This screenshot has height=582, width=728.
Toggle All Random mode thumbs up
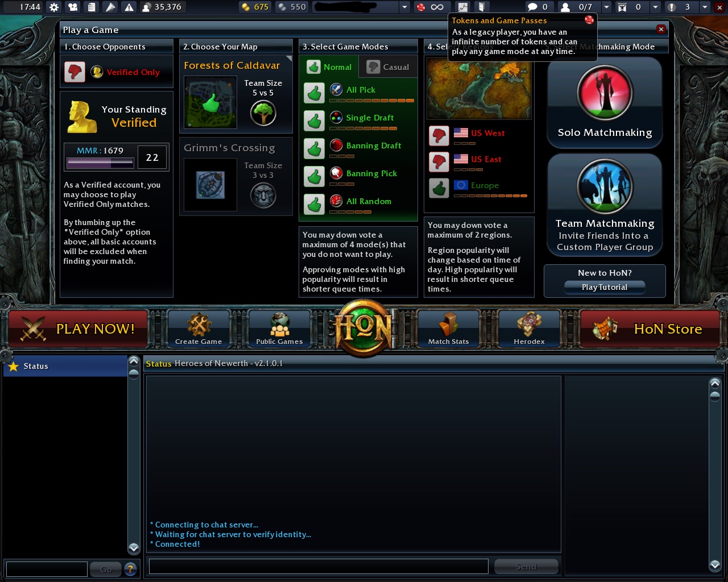314,204
